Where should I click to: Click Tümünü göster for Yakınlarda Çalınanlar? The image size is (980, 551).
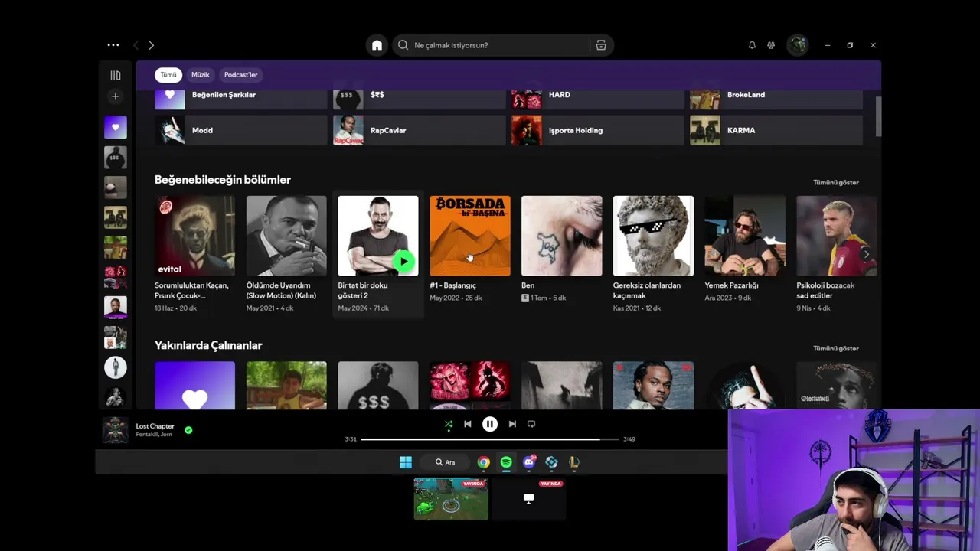point(836,349)
